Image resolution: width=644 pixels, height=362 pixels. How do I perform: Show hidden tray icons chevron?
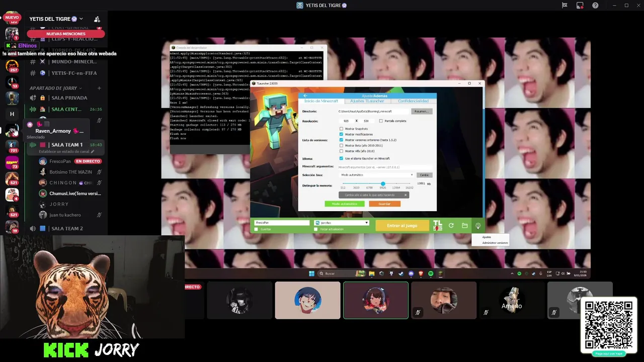513,274
